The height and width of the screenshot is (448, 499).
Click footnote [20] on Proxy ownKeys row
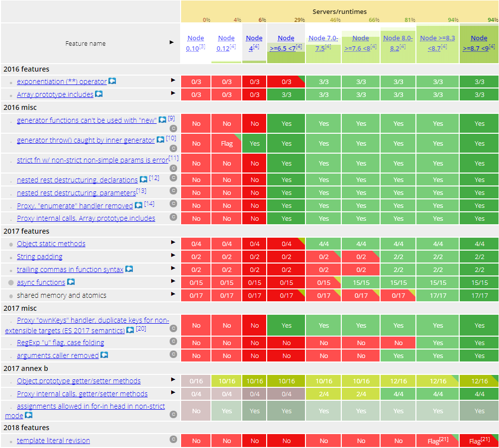pyautogui.click(x=141, y=329)
